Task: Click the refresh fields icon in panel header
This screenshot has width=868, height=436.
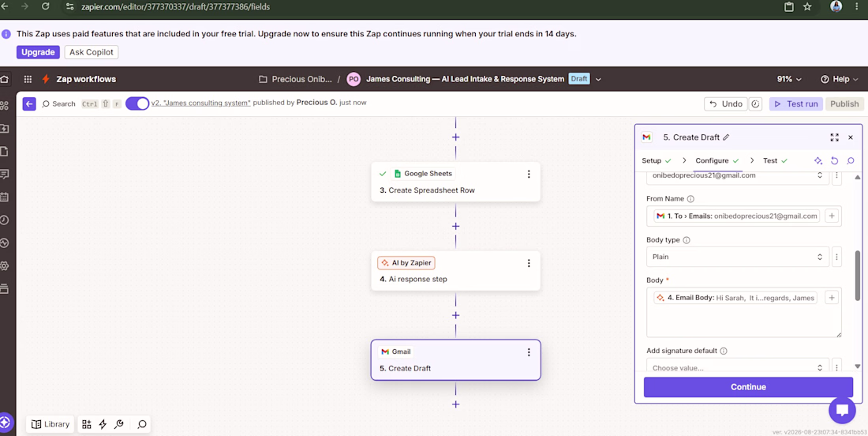Action: [x=834, y=160]
